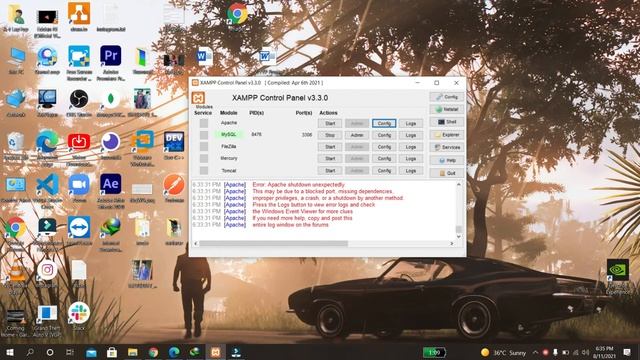
Task: Select the VLC media player desktop icon
Action: click(16, 270)
